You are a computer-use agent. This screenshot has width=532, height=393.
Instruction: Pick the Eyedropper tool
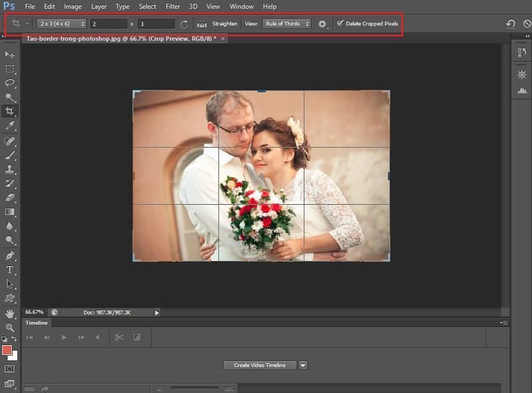pos(10,126)
